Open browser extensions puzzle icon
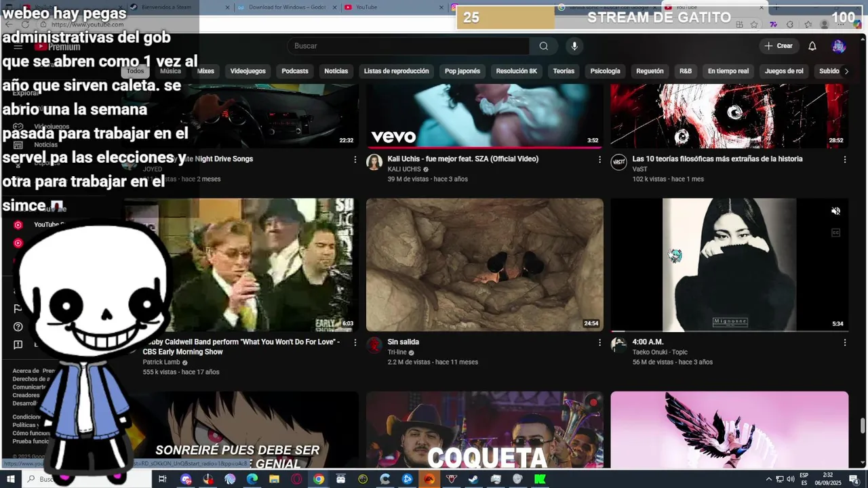868x488 pixels. point(790,24)
